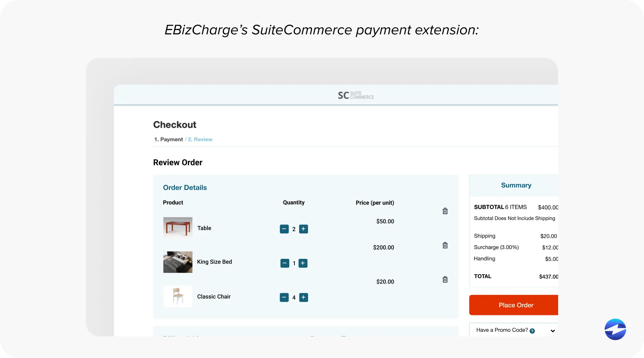644x358 pixels.
Task: Decrease Classic Chair quantity
Action: point(284,297)
